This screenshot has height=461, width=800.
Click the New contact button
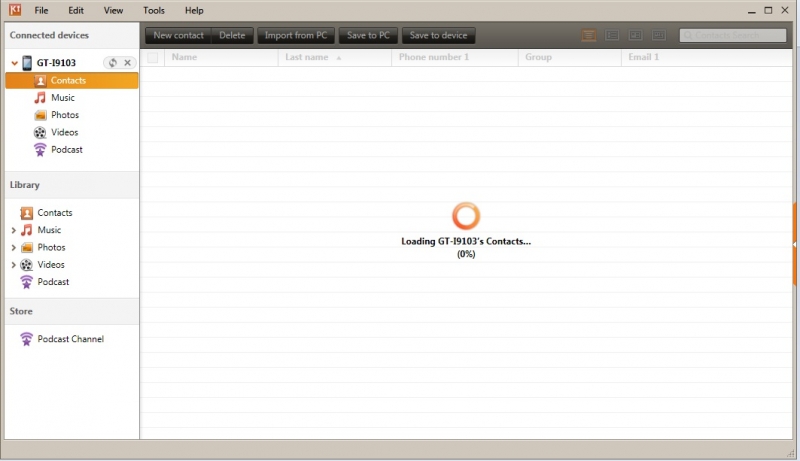pyautogui.click(x=178, y=36)
